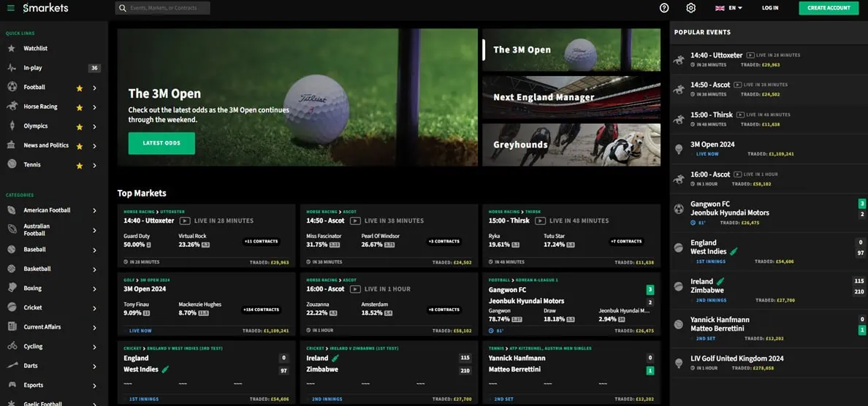Click the Ireland v Zimbabwe market card
The height and width of the screenshot is (406, 868).
(389, 372)
